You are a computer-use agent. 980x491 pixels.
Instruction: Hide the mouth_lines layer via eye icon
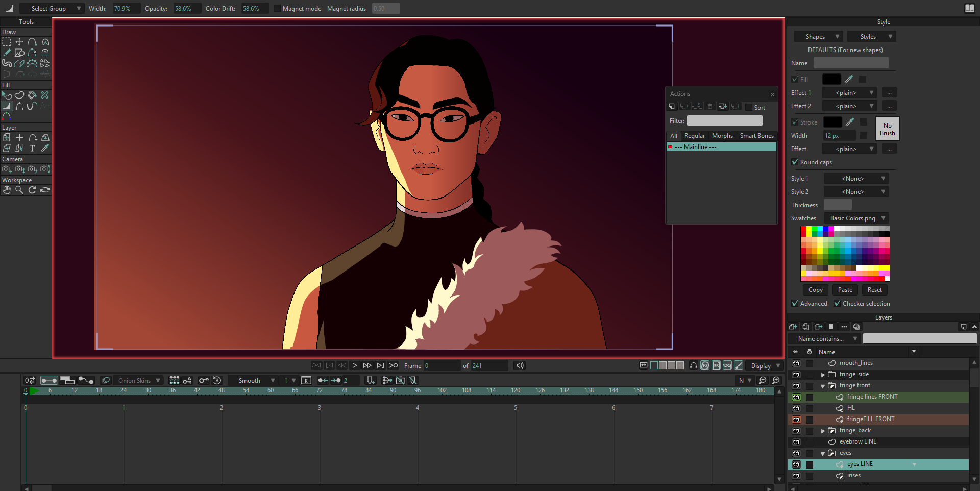tap(796, 363)
